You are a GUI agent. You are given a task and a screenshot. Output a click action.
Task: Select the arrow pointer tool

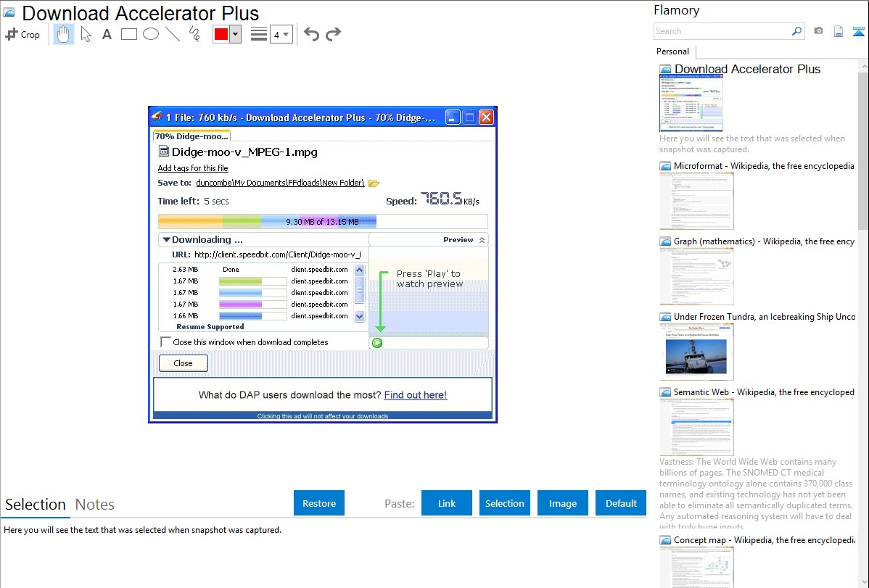pos(86,34)
